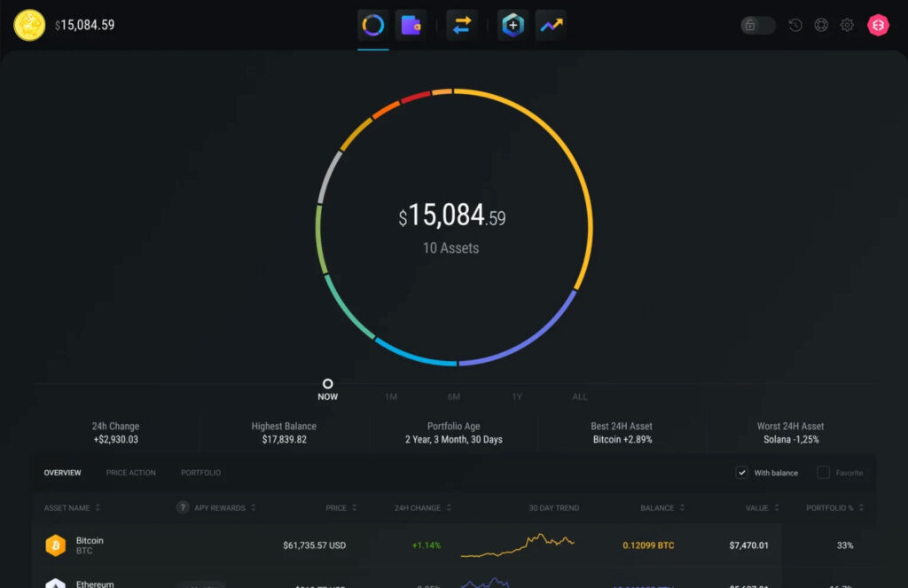Uncheck the With balance checkbox

[742, 473]
